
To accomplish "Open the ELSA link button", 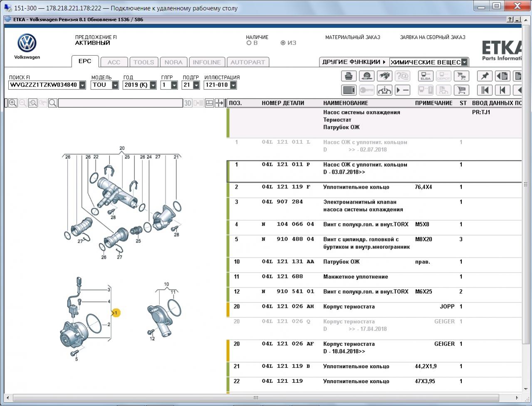I will click(x=426, y=76).
